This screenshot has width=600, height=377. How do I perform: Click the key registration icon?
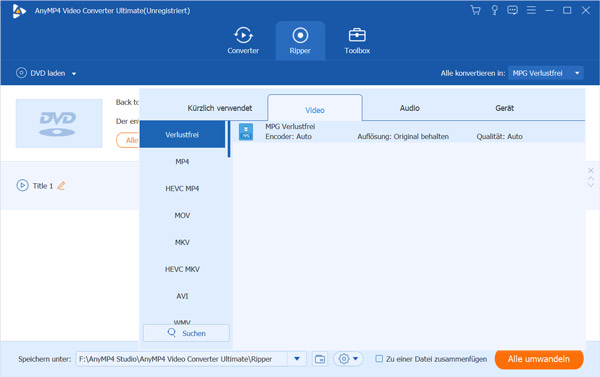[x=494, y=10]
